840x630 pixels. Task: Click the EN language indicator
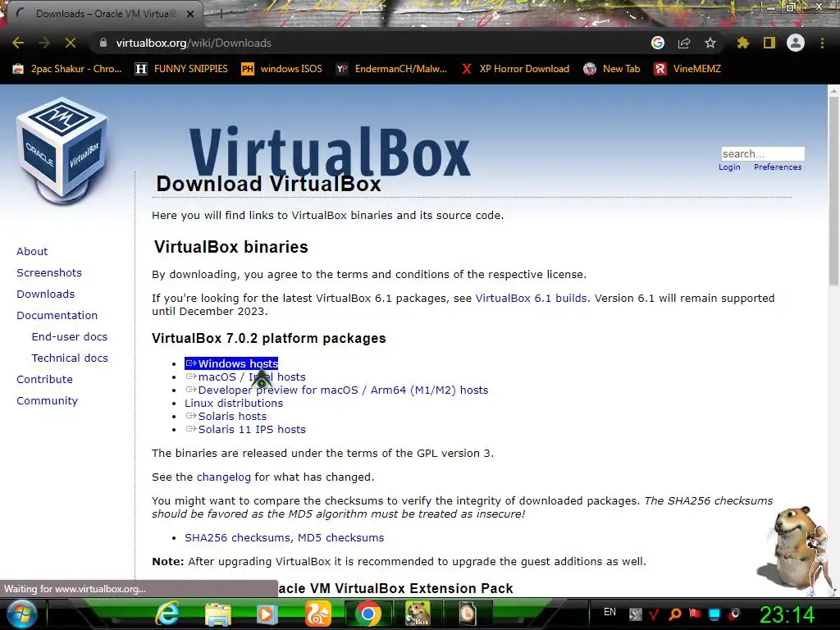pyautogui.click(x=609, y=612)
